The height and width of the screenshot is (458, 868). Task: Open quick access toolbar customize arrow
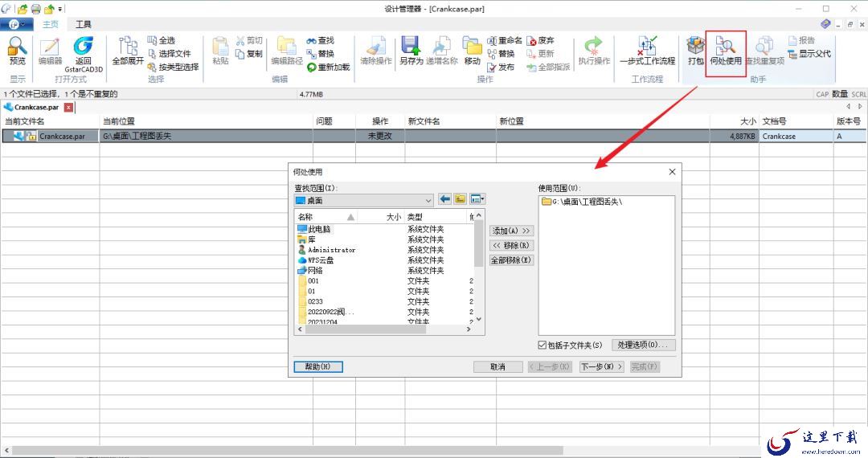pyautogui.click(x=60, y=9)
